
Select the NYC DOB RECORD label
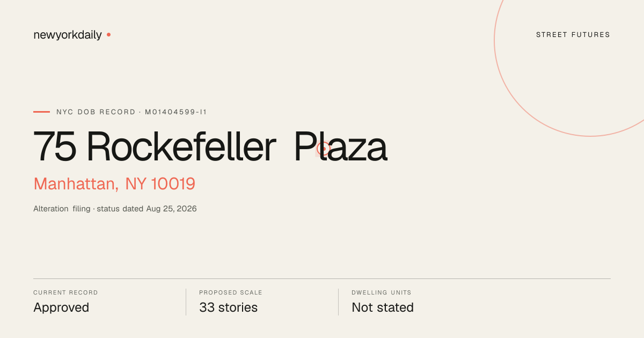pyautogui.click(x=96, y=112)
